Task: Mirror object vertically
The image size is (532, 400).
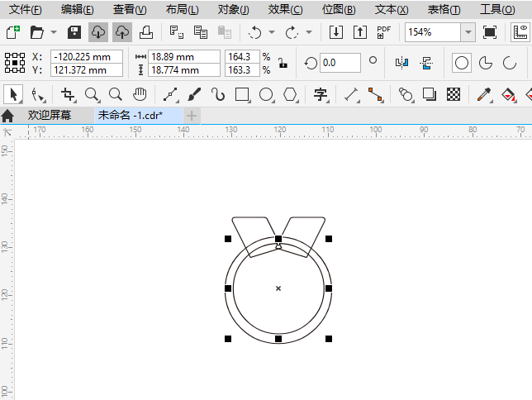Action: point(425,63)
